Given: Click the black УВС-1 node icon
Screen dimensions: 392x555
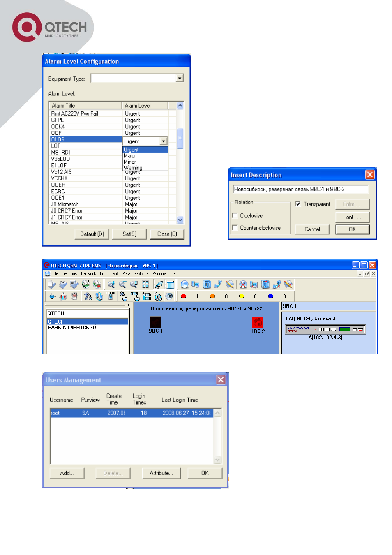Looking at the screenshot, I should pos(156,322).
